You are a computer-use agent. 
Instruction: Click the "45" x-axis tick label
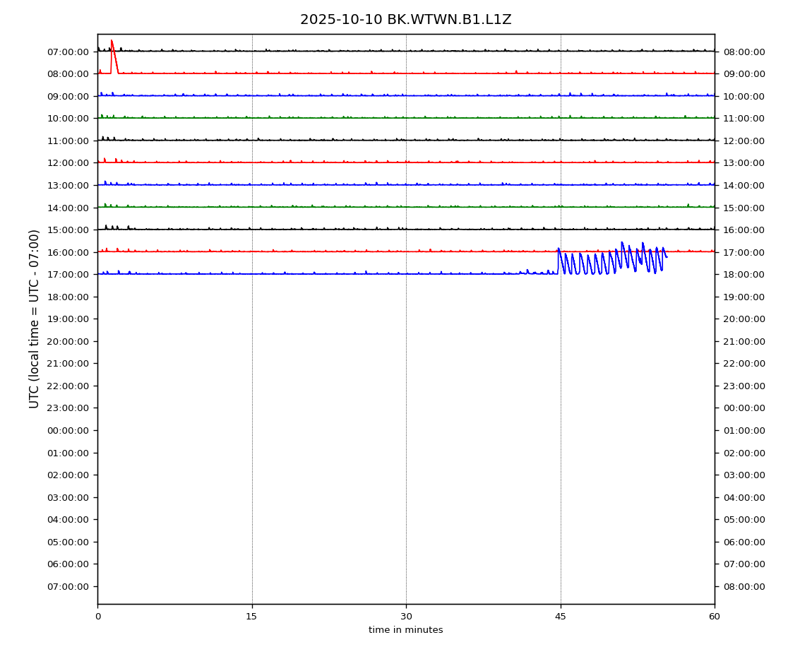coord(561,617)
